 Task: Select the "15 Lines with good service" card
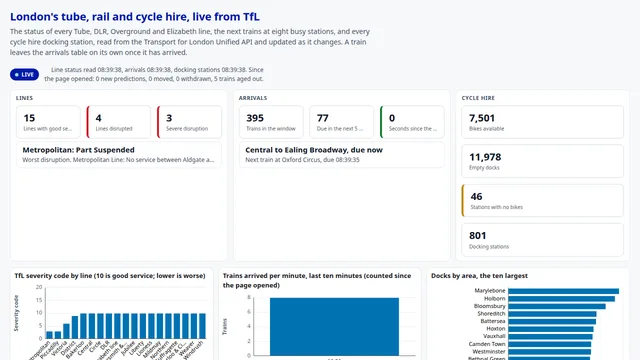coord(48,122)
